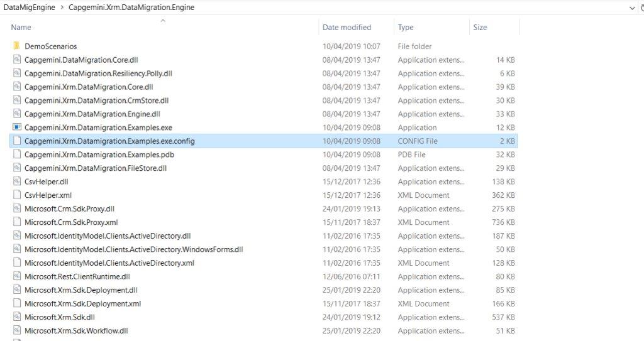644x341 pixels.
Task: Click the 12/06/2016 07:11 date cell
Action: [351, 276]
